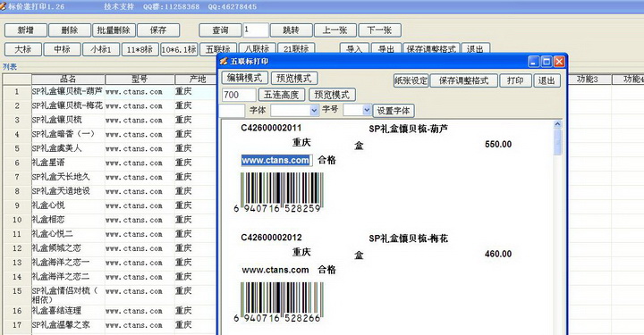
Task: Minimize the 五联标打印 dialog
Action: click(x=533, y=62)
